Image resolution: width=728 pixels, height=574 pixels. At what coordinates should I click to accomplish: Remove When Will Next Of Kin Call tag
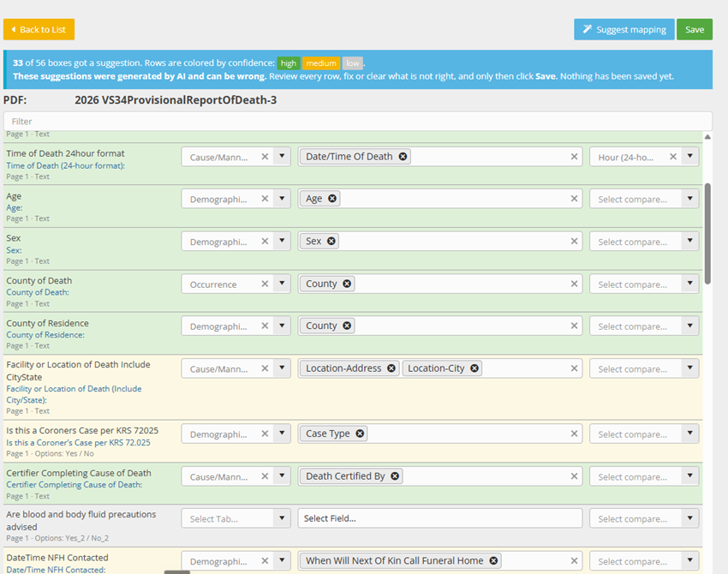(493, 560)
